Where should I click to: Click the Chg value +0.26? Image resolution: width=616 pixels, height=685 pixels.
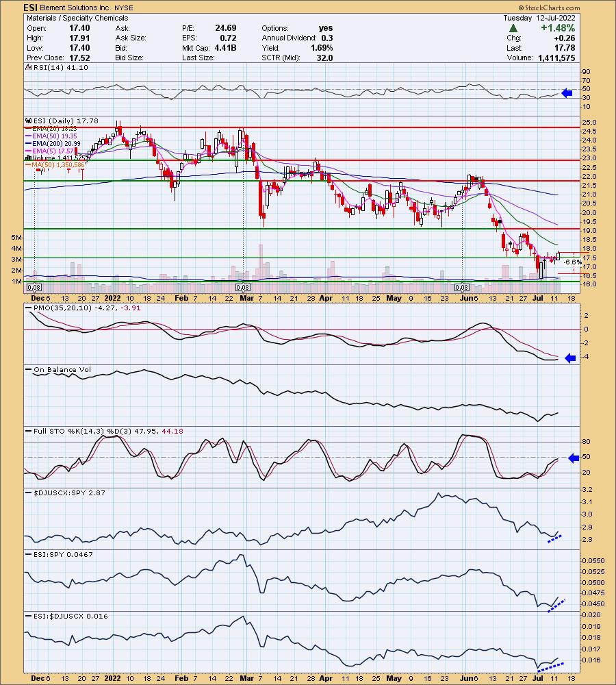point(565,38)
